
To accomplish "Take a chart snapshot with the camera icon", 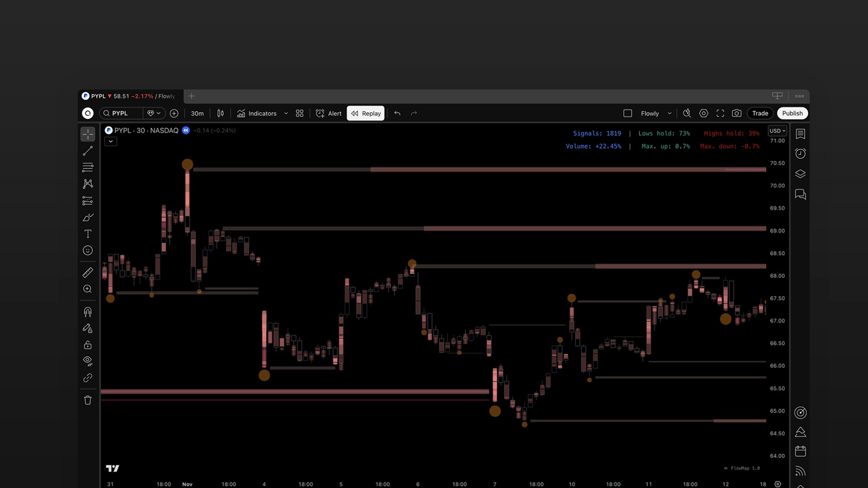I will [736, 113].
